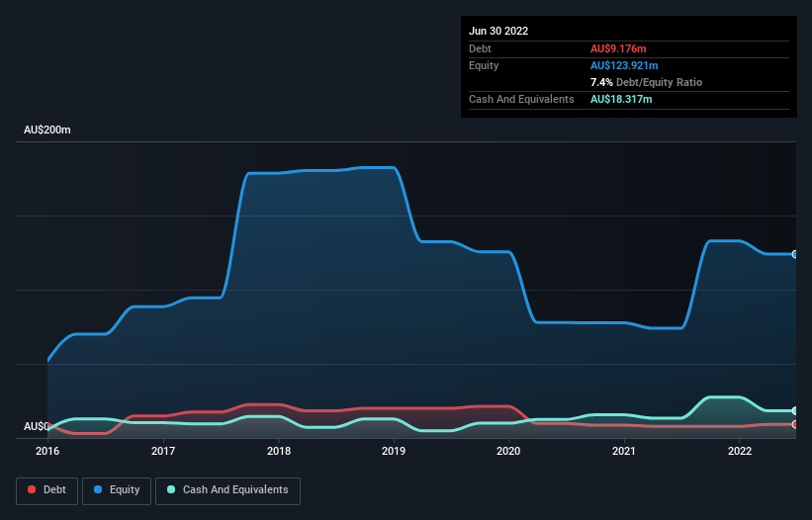Select the 2022 x-axis label
The image size is (812, 520).
pyautogui.click(x=740, y=451)
